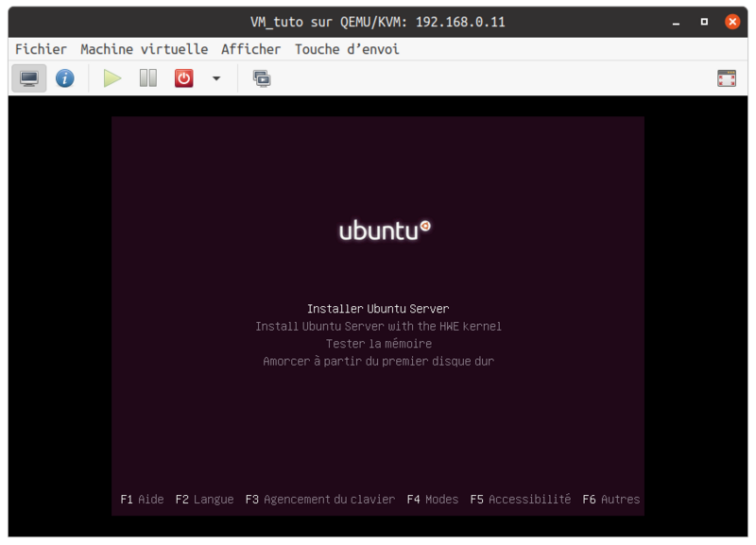Click F2 Langue at the bottom
The width and height of the screenshot is (756, 545).
coord(204,500)
